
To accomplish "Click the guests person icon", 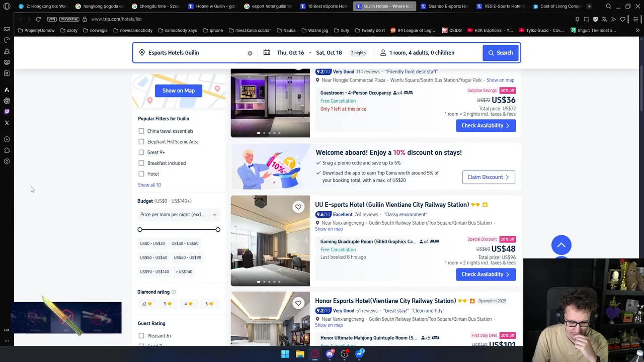I will point(383,52).
